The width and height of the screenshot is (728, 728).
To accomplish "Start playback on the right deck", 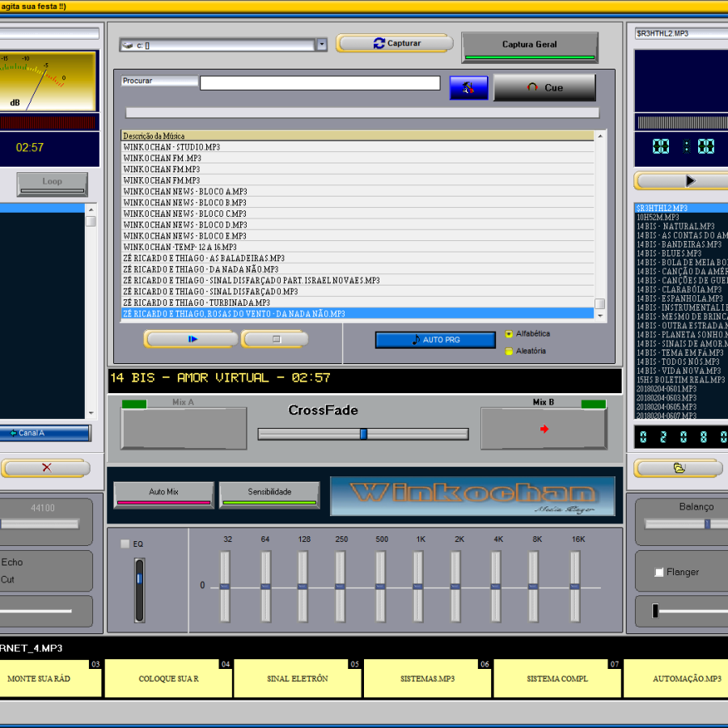I will coord(689,180).
